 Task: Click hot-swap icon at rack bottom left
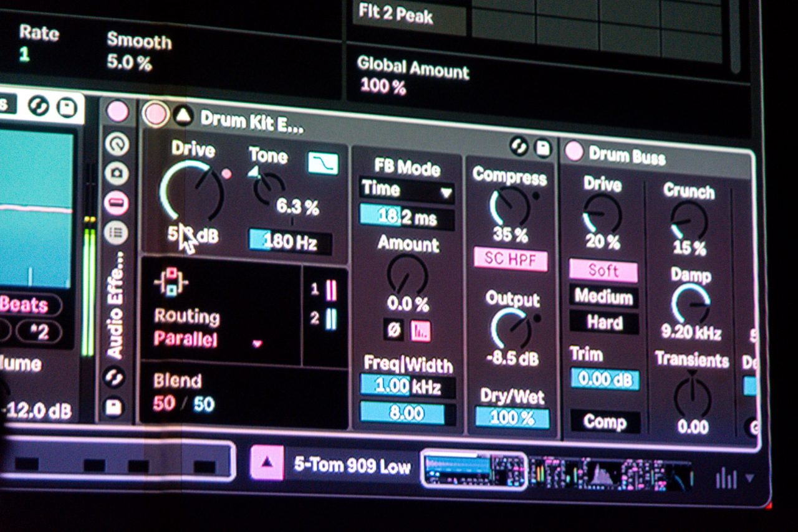[115, 377]
